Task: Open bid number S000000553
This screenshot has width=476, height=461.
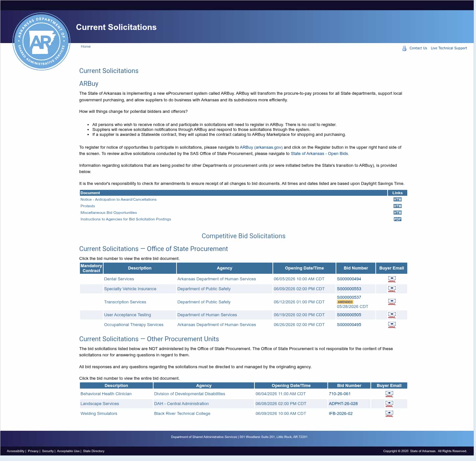Action: point(349,289)
